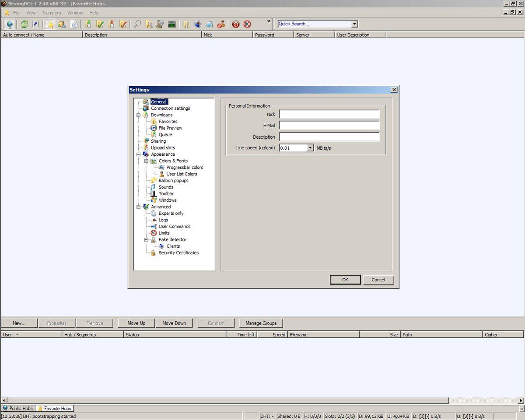
Task: Click the Public Hubs globe toolbar icon
Action: tap(10, 24)
